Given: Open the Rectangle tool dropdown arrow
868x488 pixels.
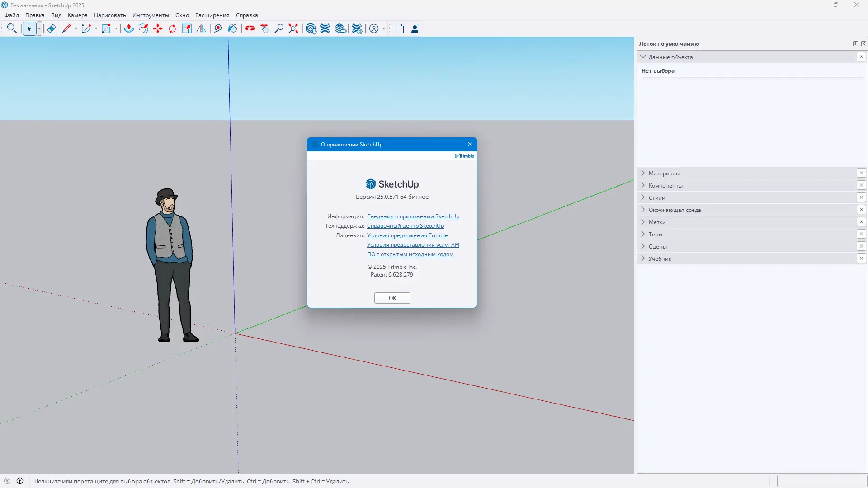Looking at the screenshot, I should (x=116, y=29).
